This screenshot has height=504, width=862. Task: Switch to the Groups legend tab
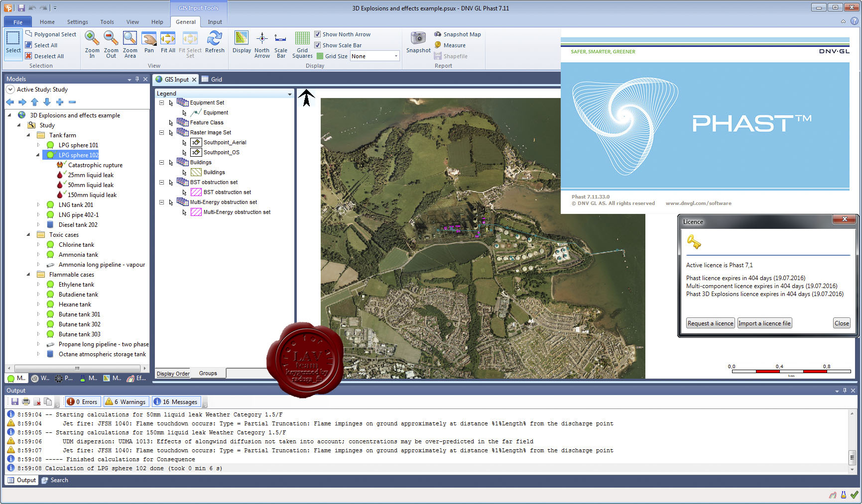208,373
